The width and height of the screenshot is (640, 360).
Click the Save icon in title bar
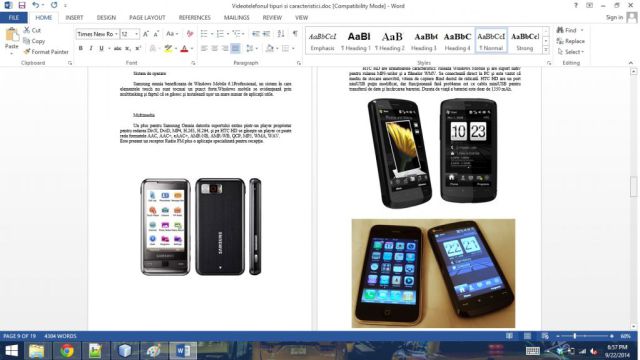[x=22, y=5]
